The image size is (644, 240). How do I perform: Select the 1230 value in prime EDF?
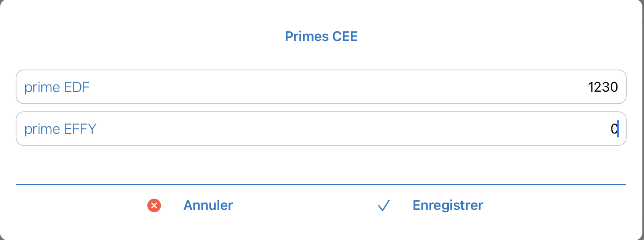click(603, 87)
